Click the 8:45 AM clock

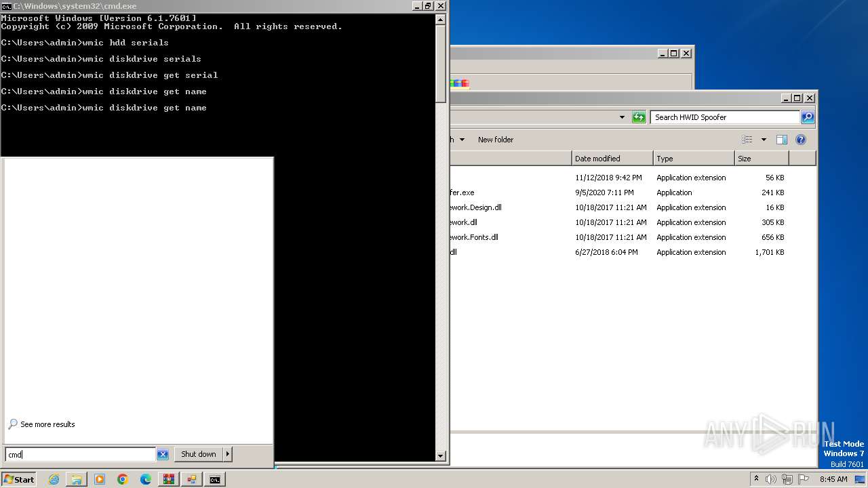(x=833, y=479)
